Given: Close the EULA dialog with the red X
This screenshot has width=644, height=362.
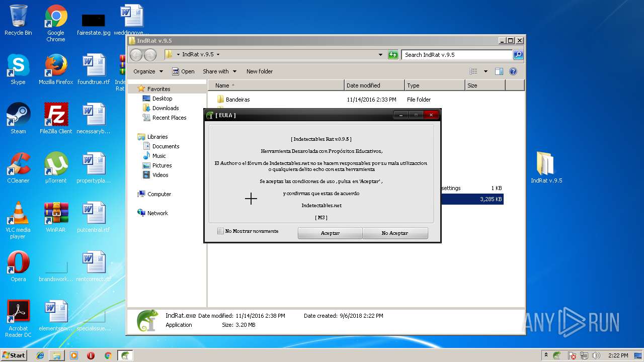Looking at the screenshot, I should pyautogui.click(x=431, y=115).
